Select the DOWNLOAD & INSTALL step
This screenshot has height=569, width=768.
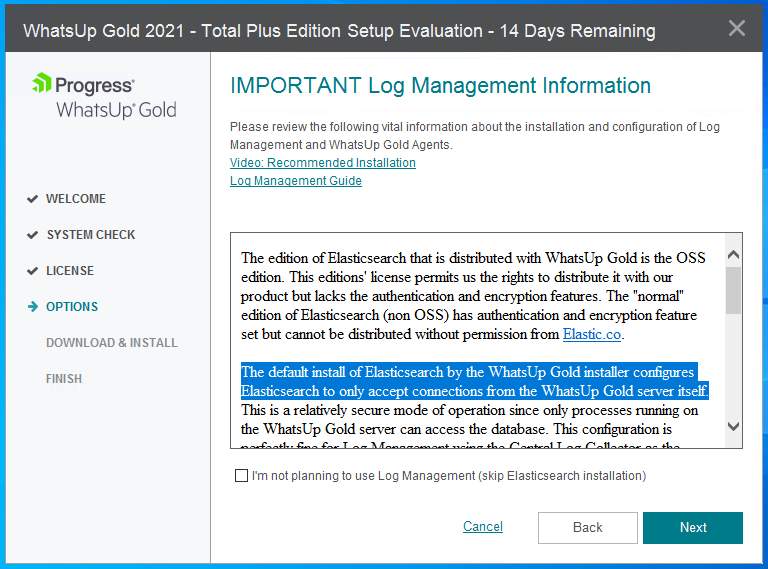coord(112,343)
